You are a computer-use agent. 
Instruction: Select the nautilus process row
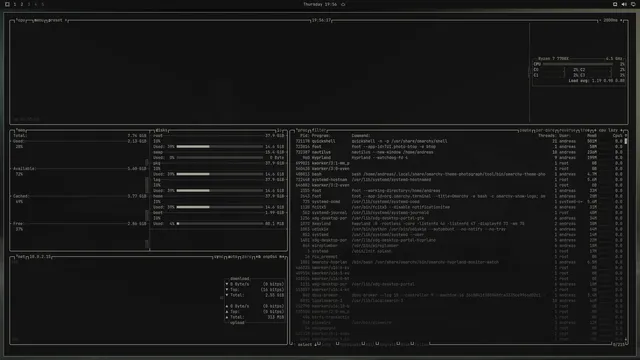pos(459,152)
